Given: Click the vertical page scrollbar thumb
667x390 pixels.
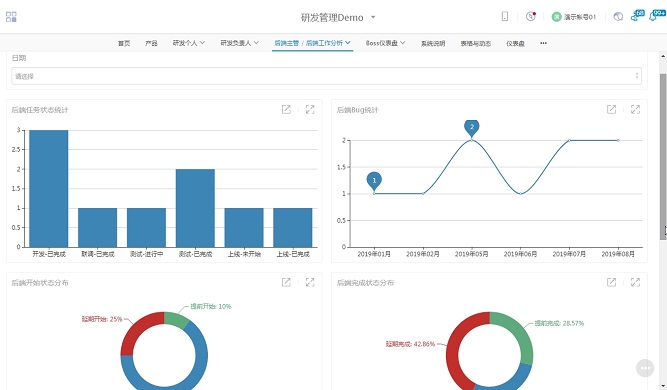Looking at the screenshot, I should pos(663,156).
